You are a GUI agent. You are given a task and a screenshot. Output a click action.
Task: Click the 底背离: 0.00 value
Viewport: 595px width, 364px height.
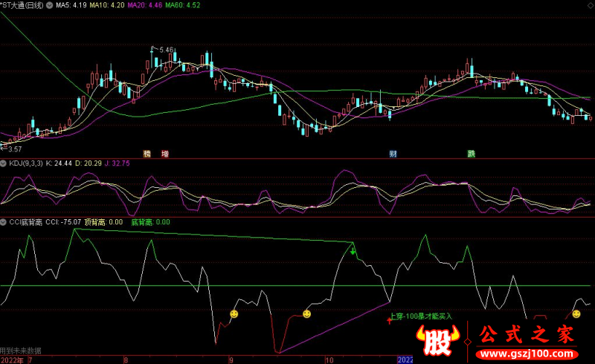[151, 222]
